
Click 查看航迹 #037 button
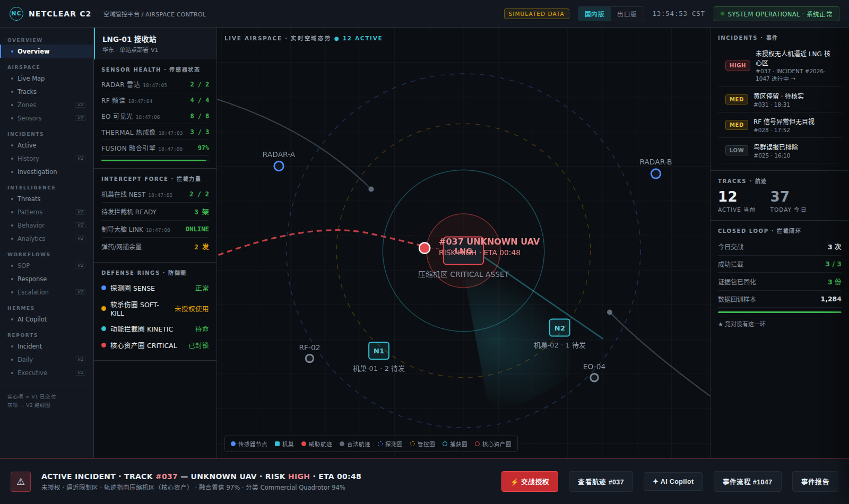601,482
